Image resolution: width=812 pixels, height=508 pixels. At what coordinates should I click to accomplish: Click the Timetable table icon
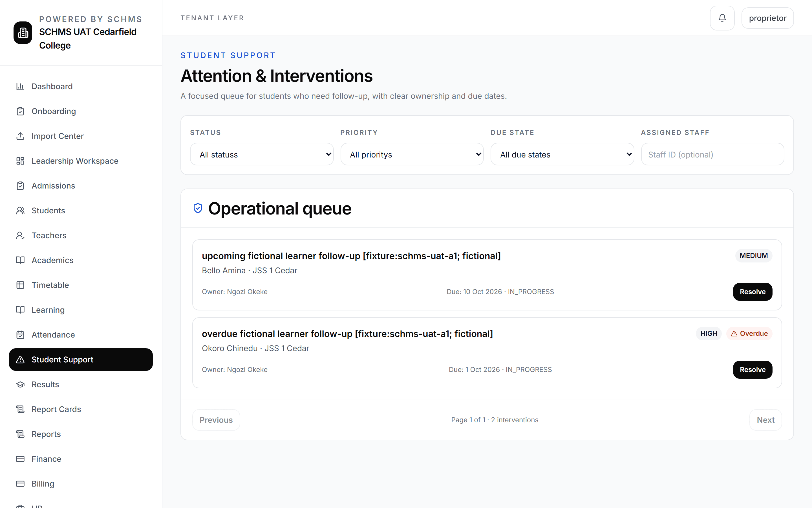click(21, 285)
